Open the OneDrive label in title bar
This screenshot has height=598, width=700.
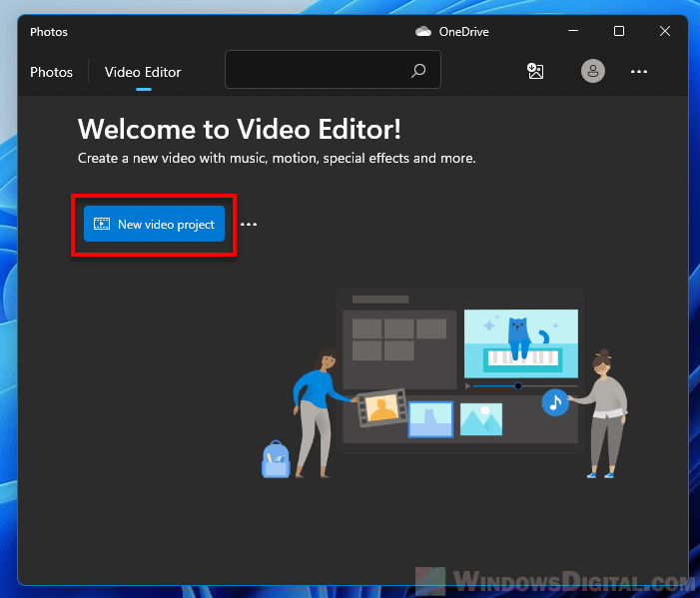(x=464, y=32)
